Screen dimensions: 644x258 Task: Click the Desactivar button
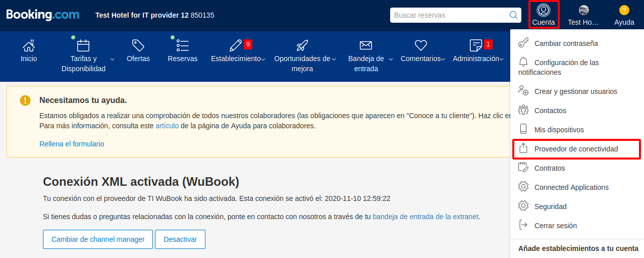point(180,239)
